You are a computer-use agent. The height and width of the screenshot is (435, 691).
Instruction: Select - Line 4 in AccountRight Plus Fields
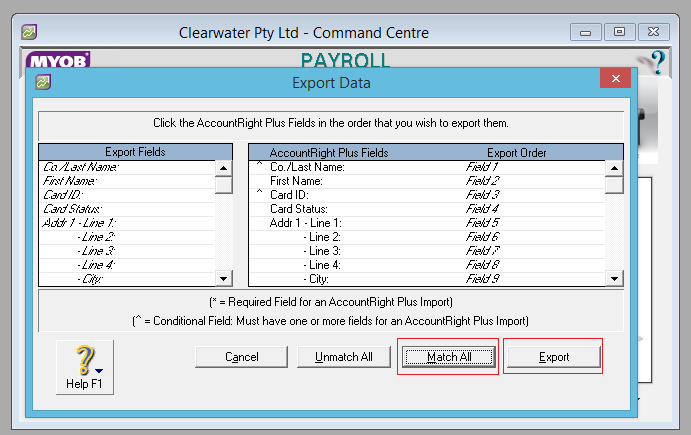point(322,265)
